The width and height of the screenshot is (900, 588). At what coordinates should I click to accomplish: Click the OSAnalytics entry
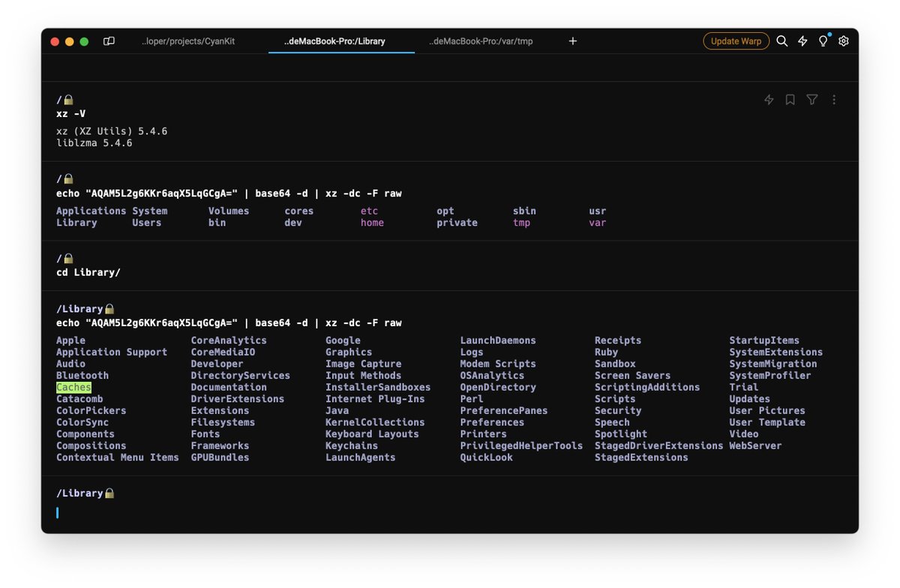point(493,376)
